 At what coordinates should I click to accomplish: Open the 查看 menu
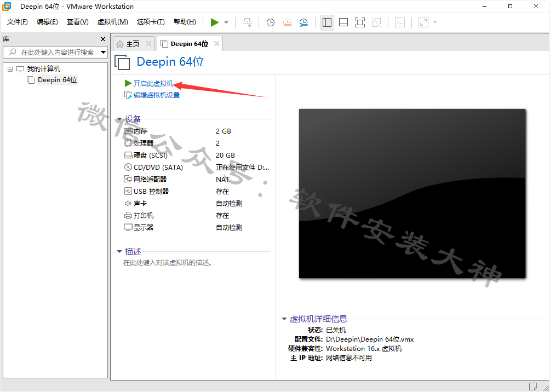coord(78,22)
